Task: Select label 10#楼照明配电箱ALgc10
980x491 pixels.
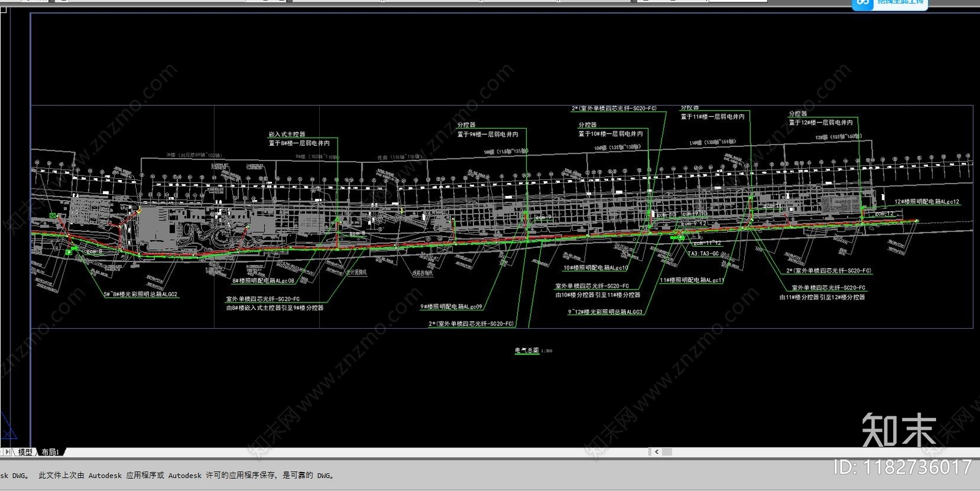Action: (x=596, y=268)
